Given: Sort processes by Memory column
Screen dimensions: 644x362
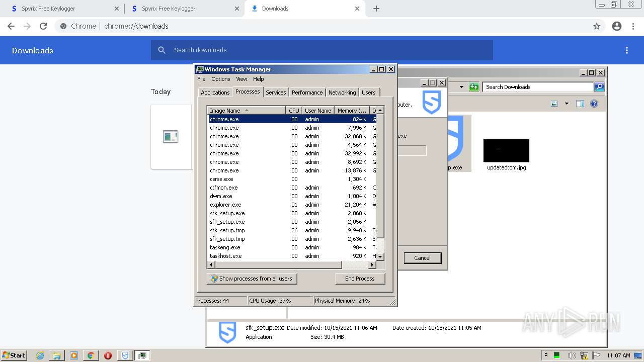Looking at the screenshot, I should [x=352, y=110].
